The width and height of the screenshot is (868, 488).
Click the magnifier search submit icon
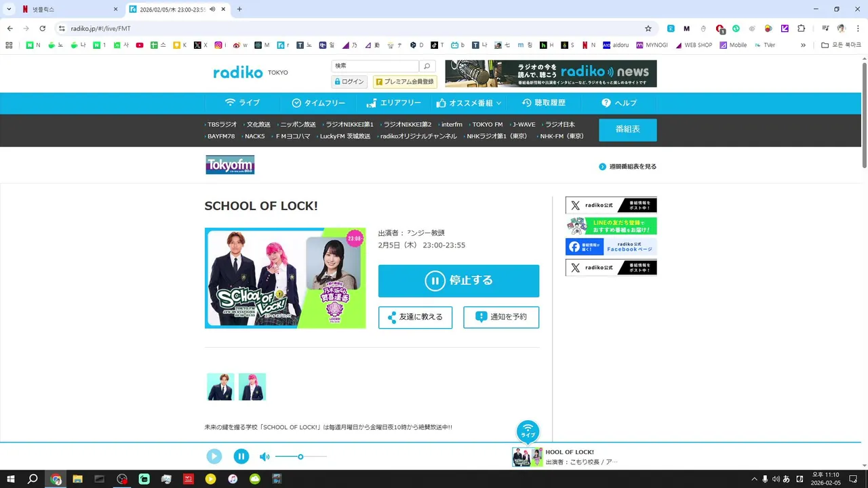[x=427, y=66]
